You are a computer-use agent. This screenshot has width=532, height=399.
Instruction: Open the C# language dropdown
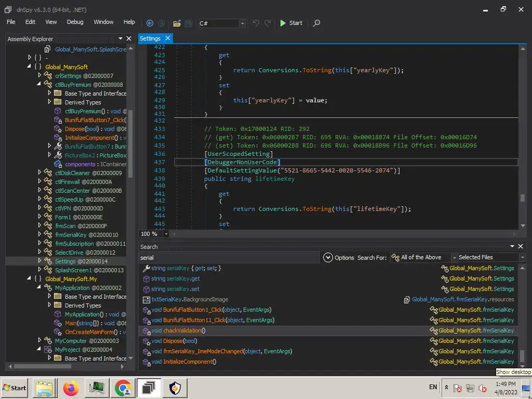click(242, 23)
